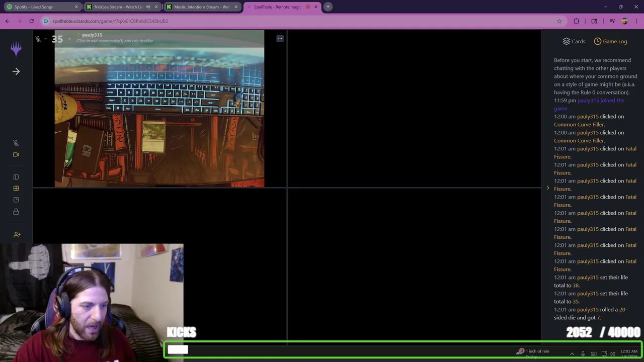Open the taskbar network icon

tap(604, 354)
